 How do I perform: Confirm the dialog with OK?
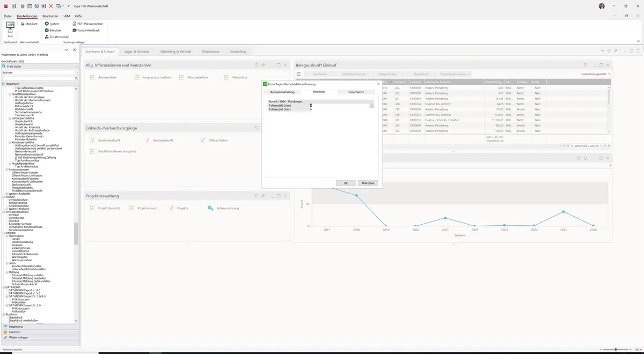tap(346, 183)
